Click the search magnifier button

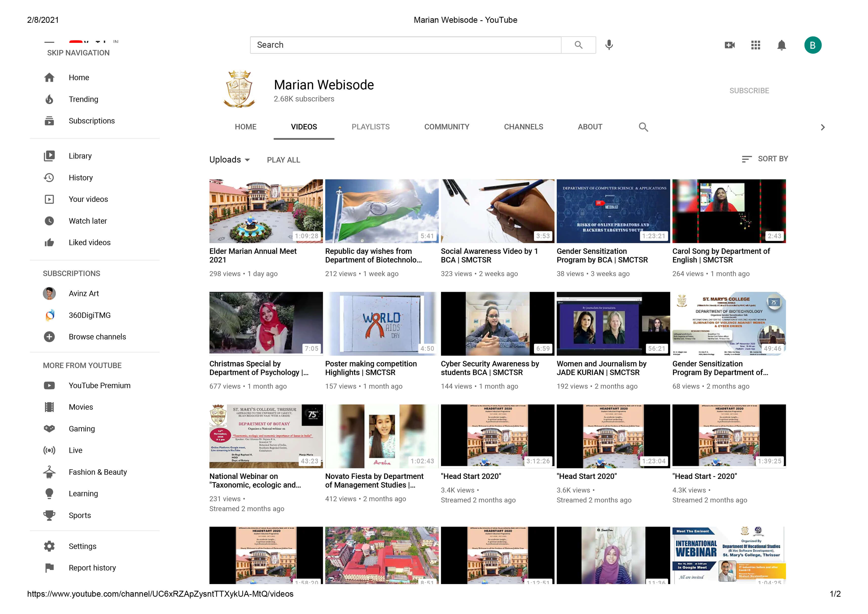[x=579, y=45]
